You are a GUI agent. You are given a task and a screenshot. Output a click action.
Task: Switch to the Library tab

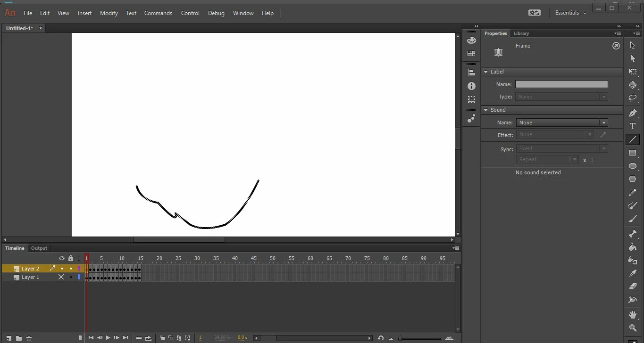[521, 33]
